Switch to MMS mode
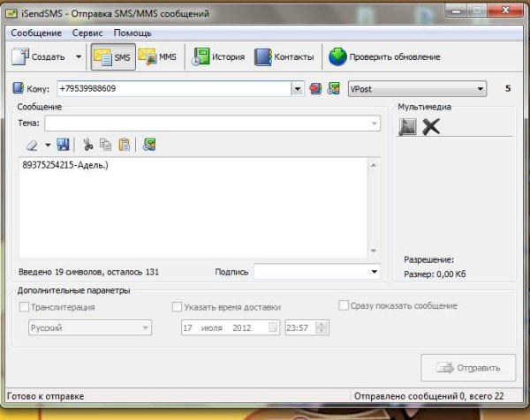The width and height of the screenshot is (530, 420). pyautogui.click(x=157, y=56)
